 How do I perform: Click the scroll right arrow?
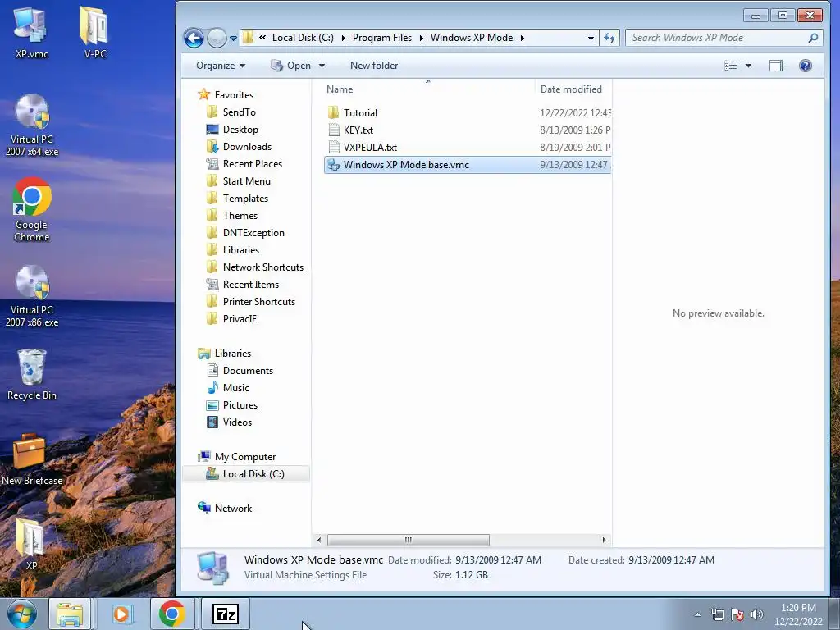click(x=604, y=540)
